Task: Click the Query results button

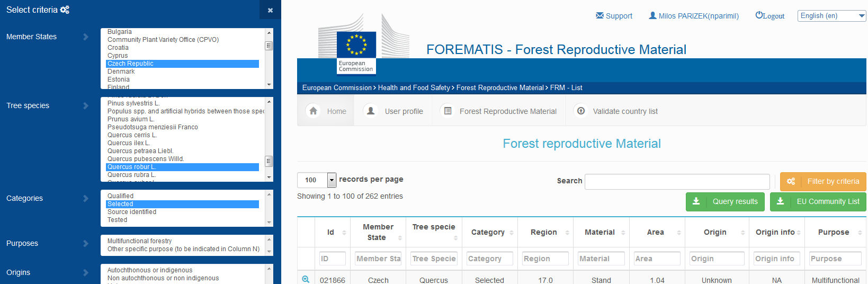Action: point(725,201)
